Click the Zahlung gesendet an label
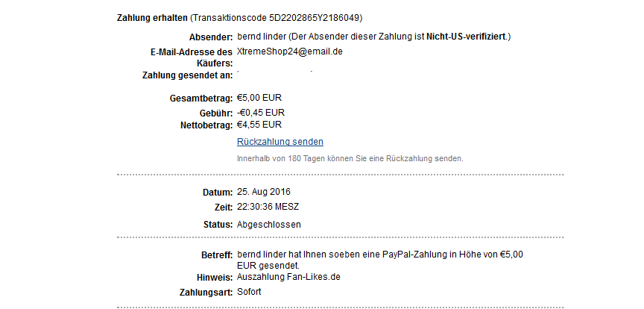 click(x=186, y=75)
